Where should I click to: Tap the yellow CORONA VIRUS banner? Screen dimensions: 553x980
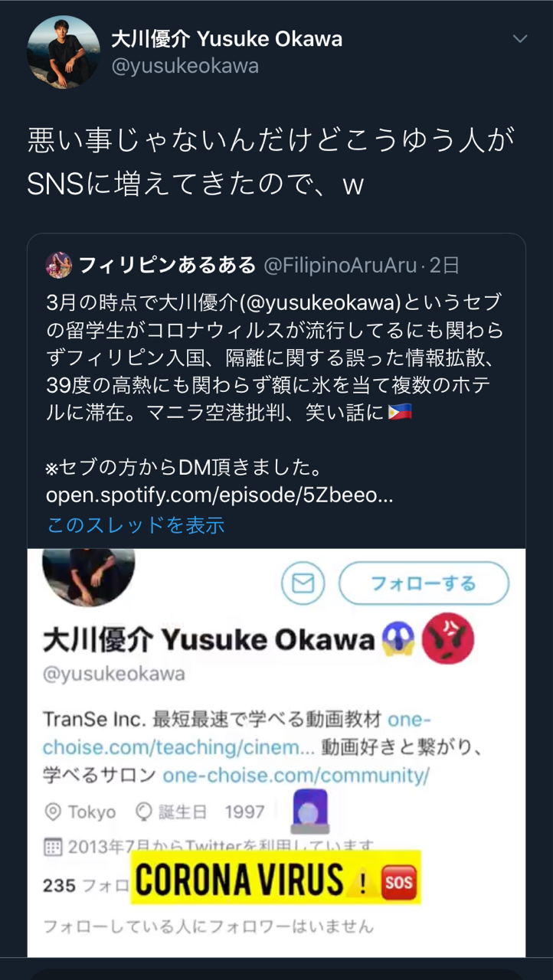click(x=276, y=877)
